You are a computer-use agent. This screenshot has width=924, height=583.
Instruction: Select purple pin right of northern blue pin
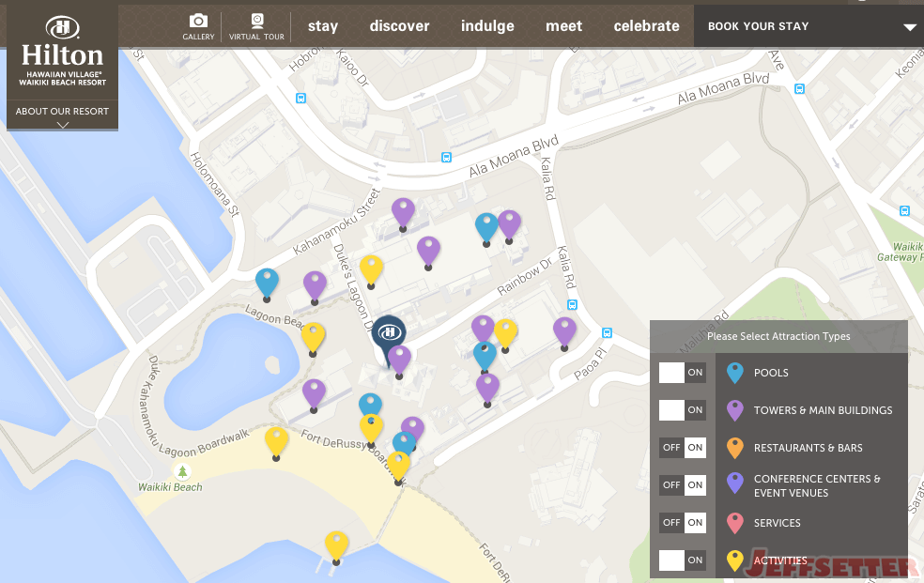(509, 225)
